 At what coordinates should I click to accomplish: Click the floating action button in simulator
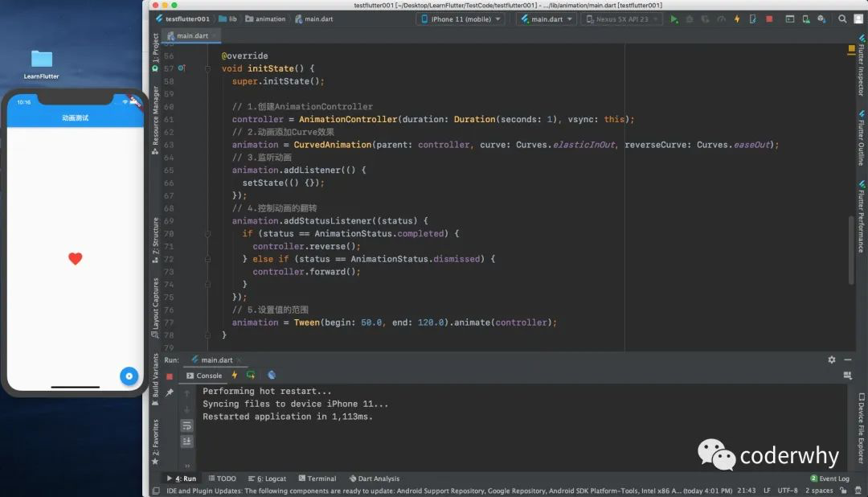pyautogui.click(x=129, y=376)
